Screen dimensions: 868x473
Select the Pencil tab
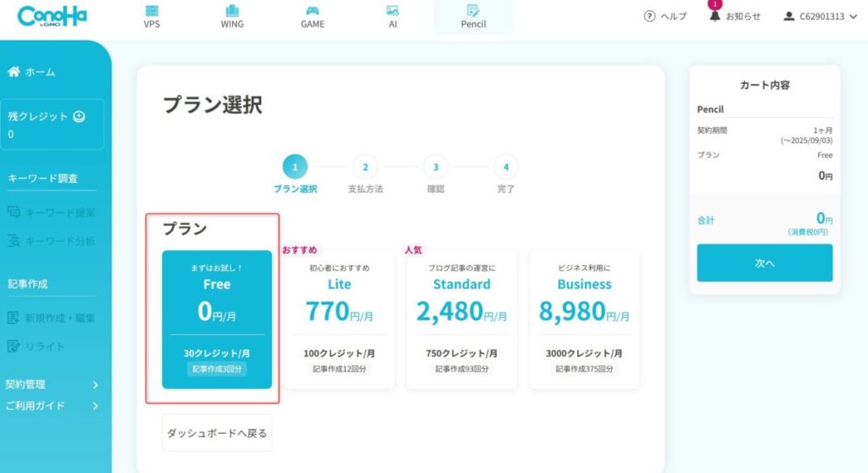[473, 17]
